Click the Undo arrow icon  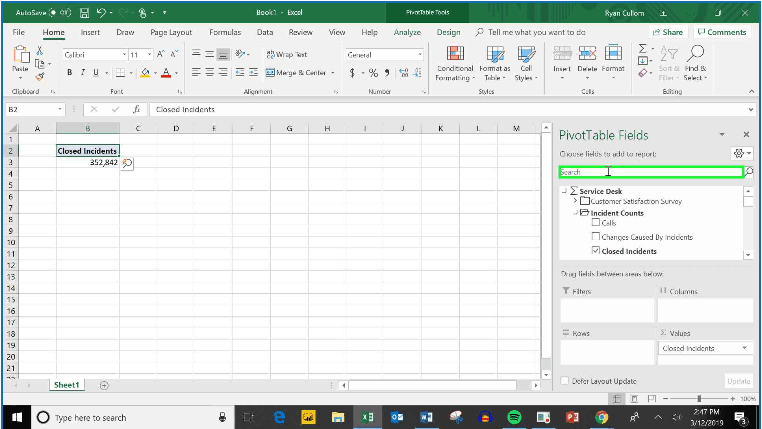pyautogui.click(x=101, y=13)
